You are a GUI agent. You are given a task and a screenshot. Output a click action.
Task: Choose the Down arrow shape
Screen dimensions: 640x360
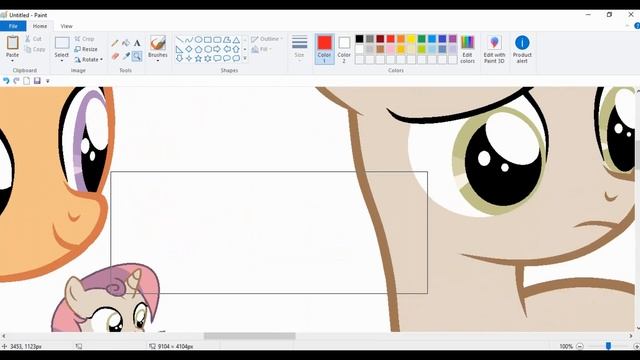(179, 59)
